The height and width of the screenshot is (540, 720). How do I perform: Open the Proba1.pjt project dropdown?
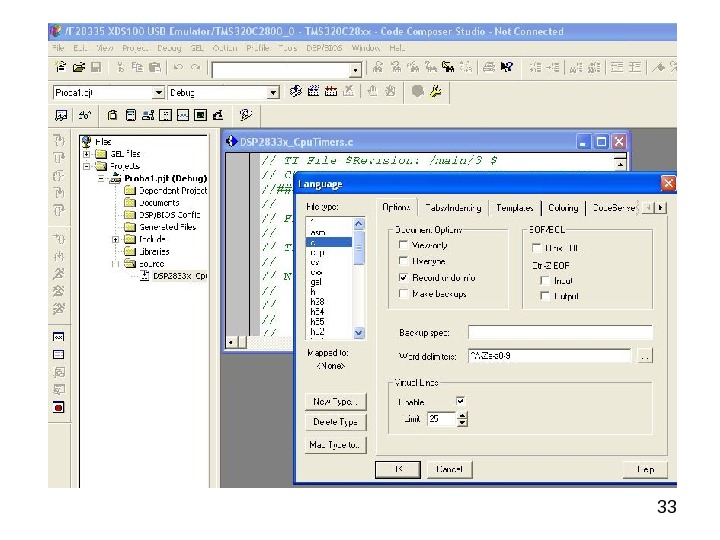[x=158, y=93]
